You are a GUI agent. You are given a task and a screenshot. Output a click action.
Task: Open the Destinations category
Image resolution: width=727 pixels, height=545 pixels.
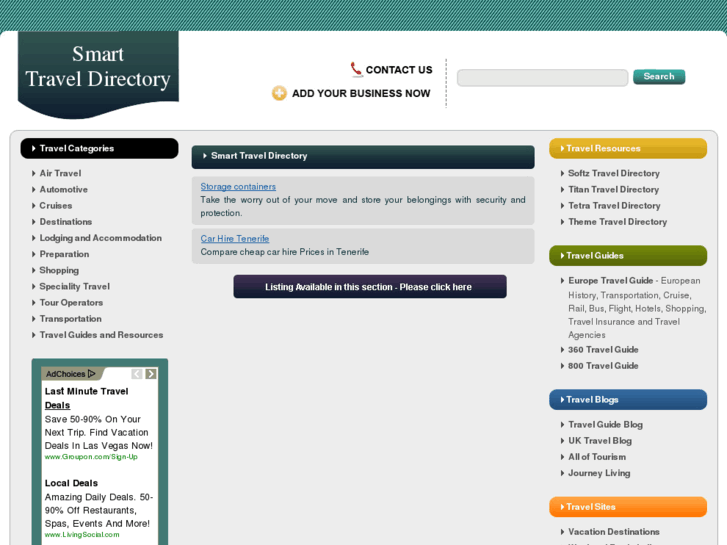click(x=66, y=222)
